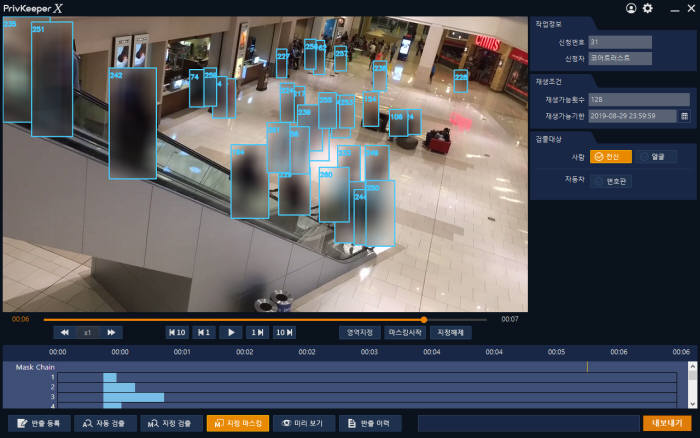This screenshot has width=700, height=438.
Task: Click the 지정해제 button
Action: [x=450, y=332]
